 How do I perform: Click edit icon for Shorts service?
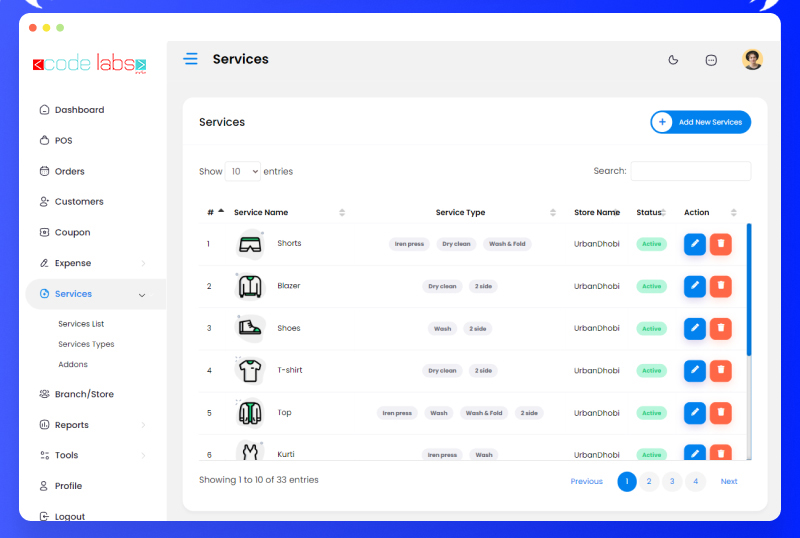[695, 244]
